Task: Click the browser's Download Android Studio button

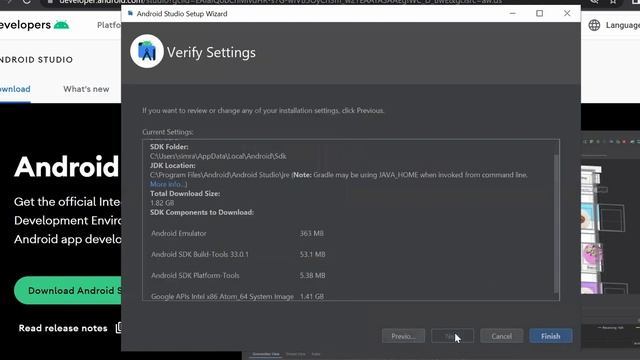Action: 68,290
